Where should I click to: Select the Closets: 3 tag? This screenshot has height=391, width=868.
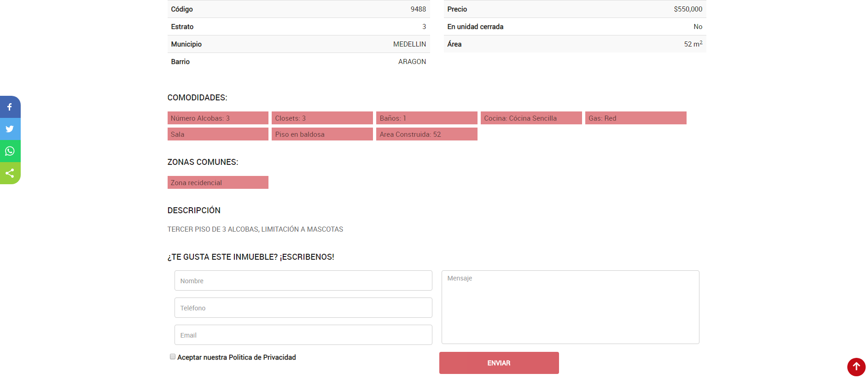point(322,118)
